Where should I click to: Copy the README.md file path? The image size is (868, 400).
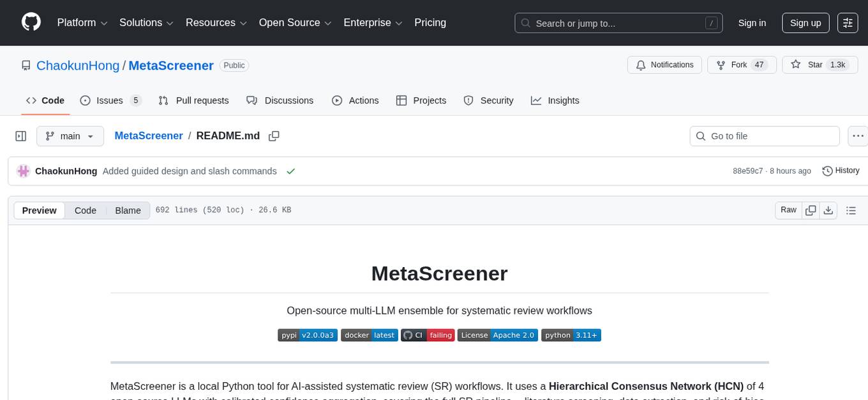coord(274,136)
